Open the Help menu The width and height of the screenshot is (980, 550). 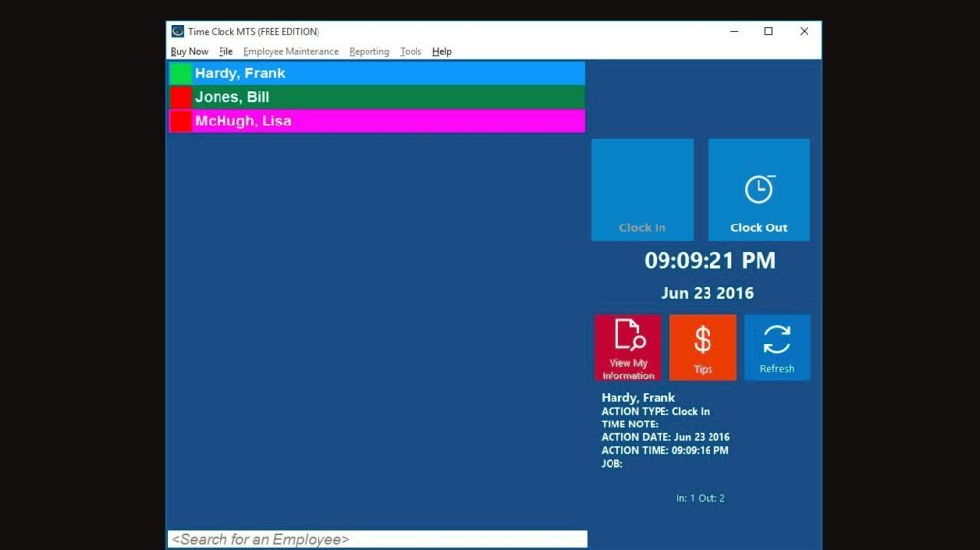click(442, 52)
